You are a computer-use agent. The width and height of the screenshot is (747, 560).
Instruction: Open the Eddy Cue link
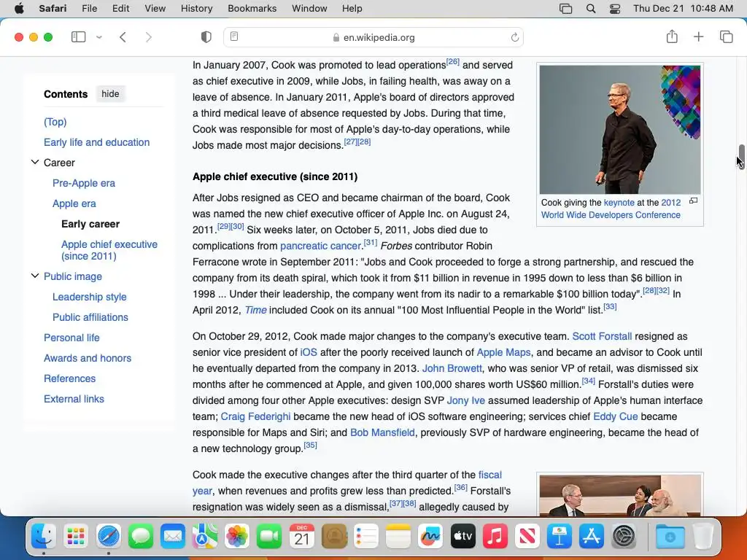tap(616, 416)
